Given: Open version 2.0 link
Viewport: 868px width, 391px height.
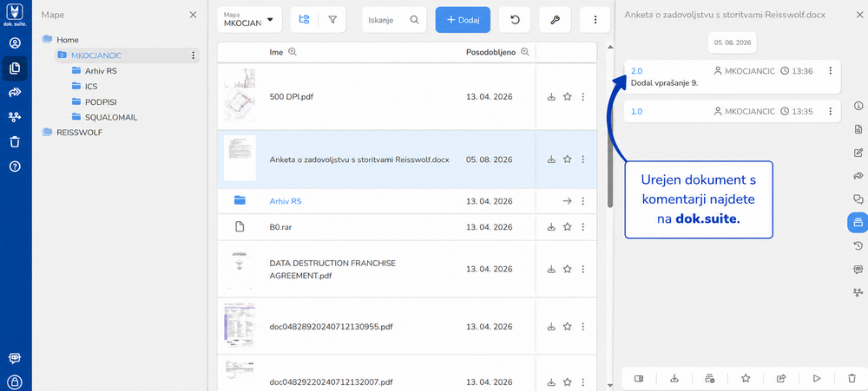Looking at the screenshot, I should [x=636, y=71].
